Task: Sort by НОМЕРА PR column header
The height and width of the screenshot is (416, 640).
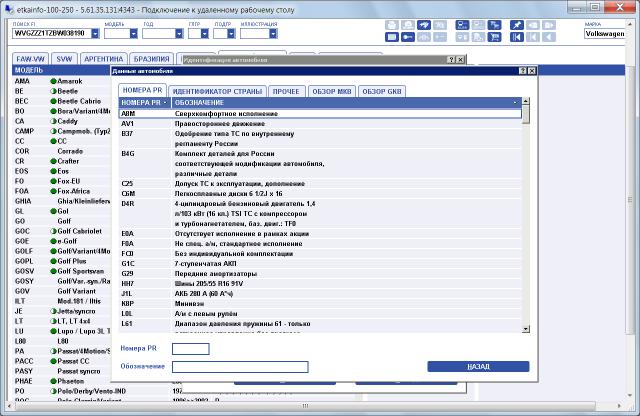Action: coord(145,103)
